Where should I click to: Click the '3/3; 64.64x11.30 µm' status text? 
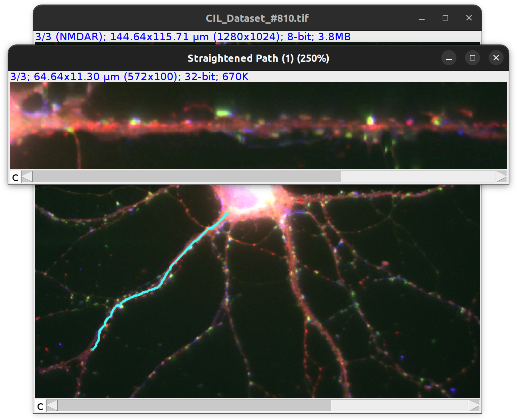pyautogui.click(x=129, y=76)
